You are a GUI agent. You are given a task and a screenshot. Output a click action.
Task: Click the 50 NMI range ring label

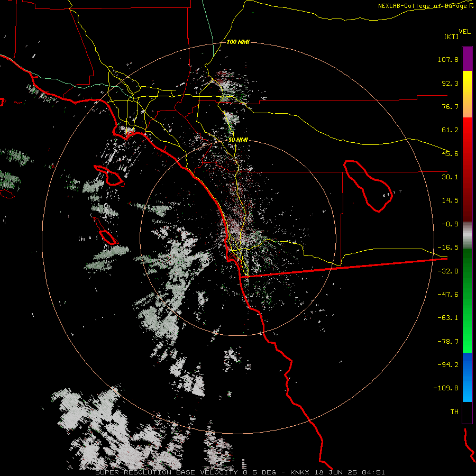tap(238, 140)
